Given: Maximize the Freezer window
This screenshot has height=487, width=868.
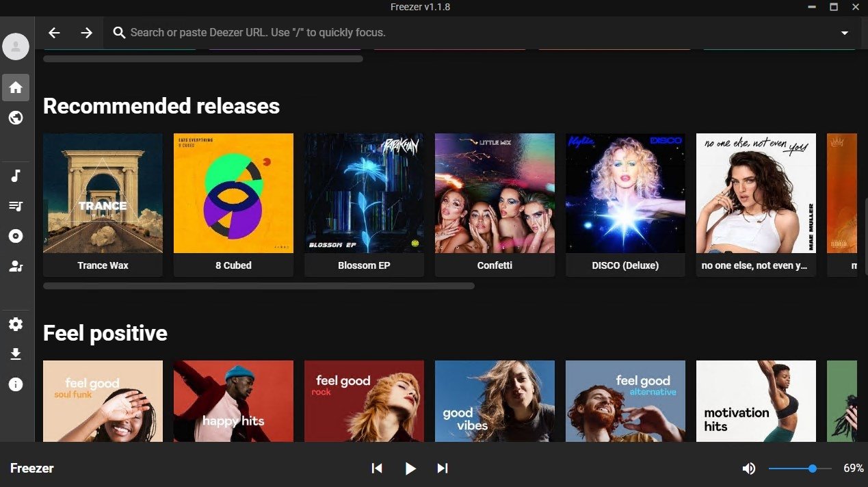Looking at the screenshot, I should 834,7.
